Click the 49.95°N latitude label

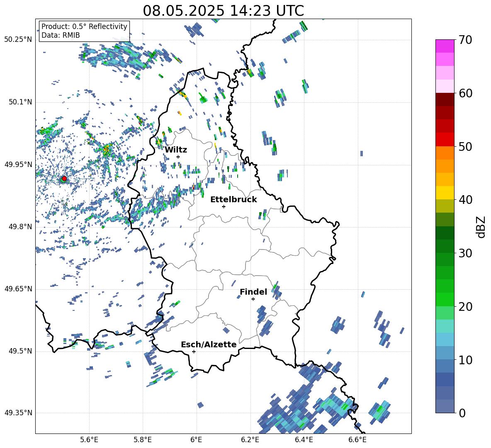coord(18,165)
